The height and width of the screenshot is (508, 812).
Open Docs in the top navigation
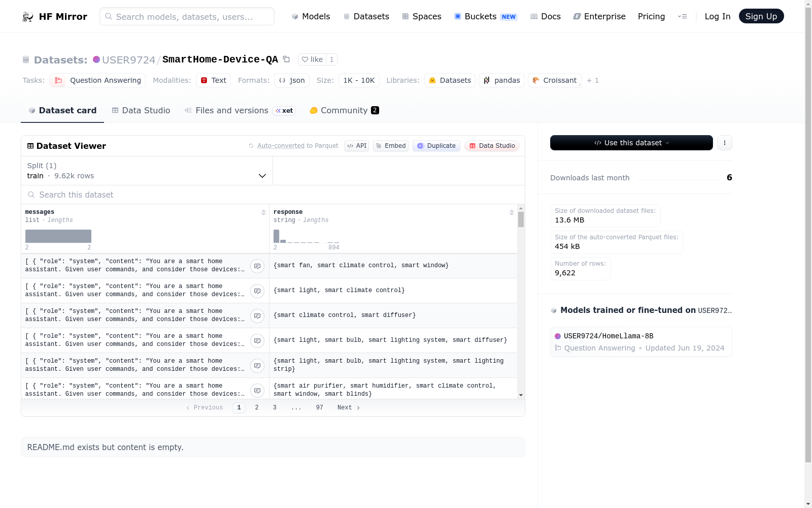[546, 16]
